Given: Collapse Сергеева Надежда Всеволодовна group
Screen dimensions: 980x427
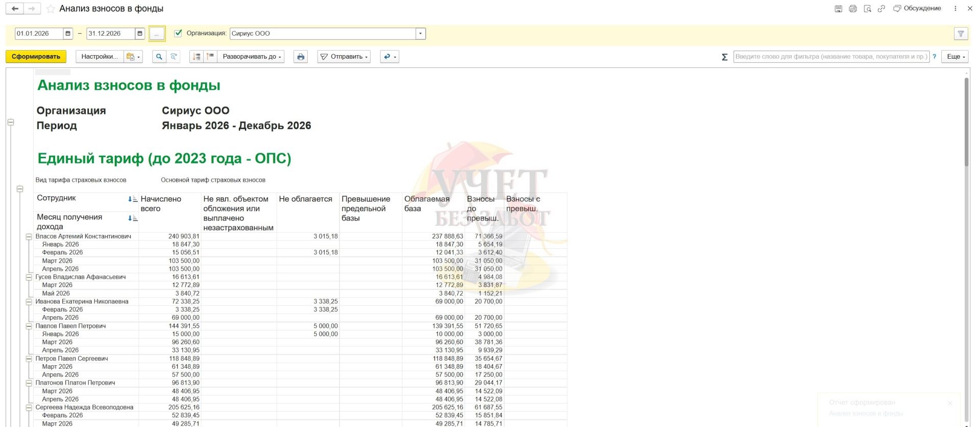Looking at the screenshot, I should [x=29, y=408].
